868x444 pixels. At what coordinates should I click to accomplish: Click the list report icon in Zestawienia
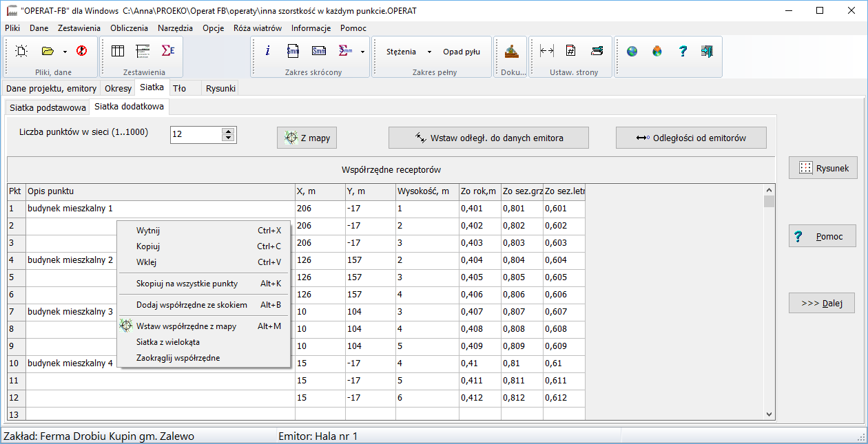tap(143, 51)
